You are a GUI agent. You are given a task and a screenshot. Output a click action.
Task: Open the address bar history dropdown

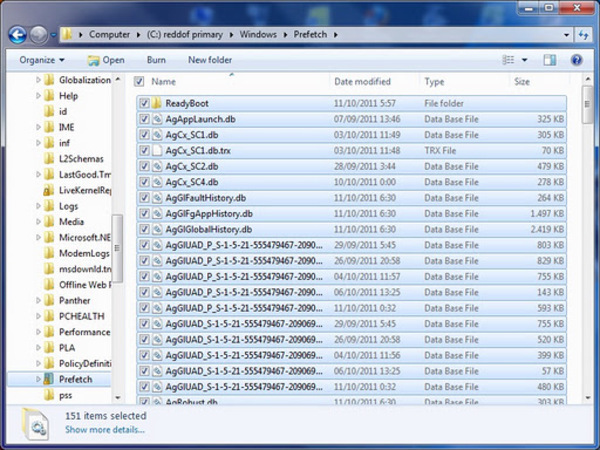pyautogui.click(x=566, y=35)
